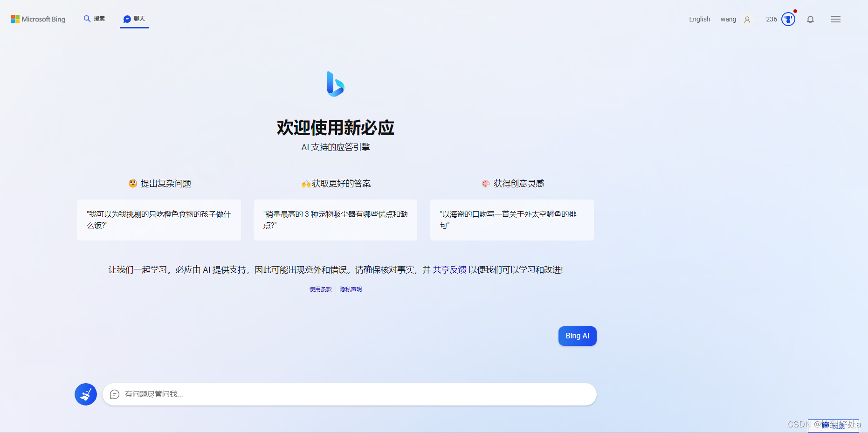
Task: Open the 隐私声明 privacy statement link
Action: point(351,289)
